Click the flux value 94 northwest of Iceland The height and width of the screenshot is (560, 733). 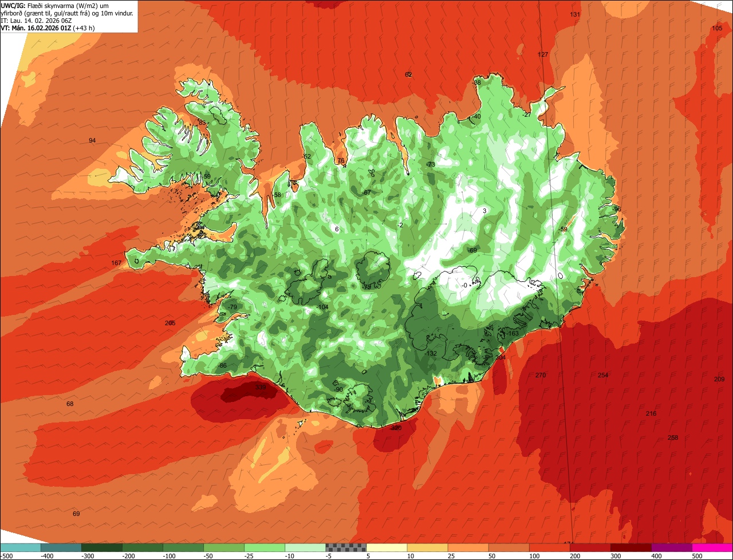(x=92, y=141)
